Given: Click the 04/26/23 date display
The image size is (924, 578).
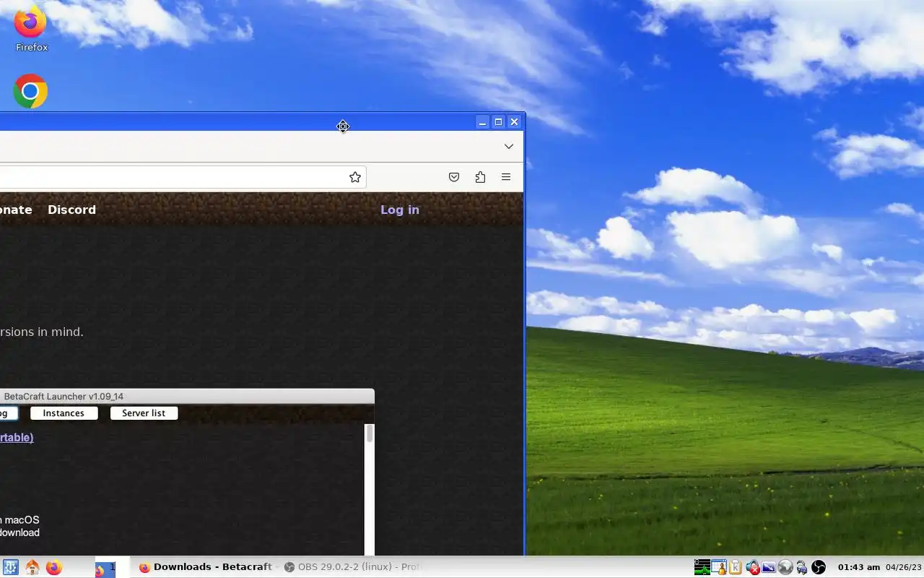Looking at the screenshot, I should coord(905,567).
